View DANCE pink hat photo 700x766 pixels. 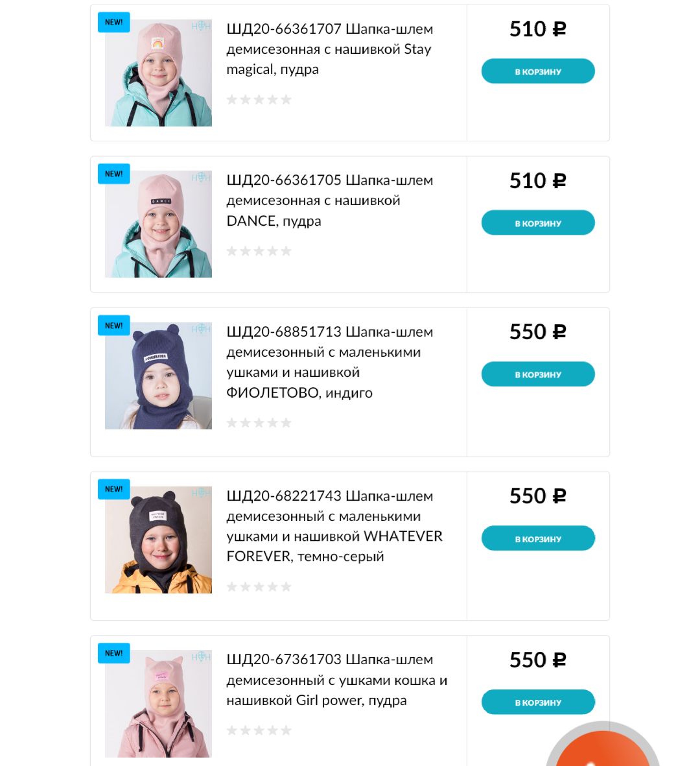click(x=158, y=224)
